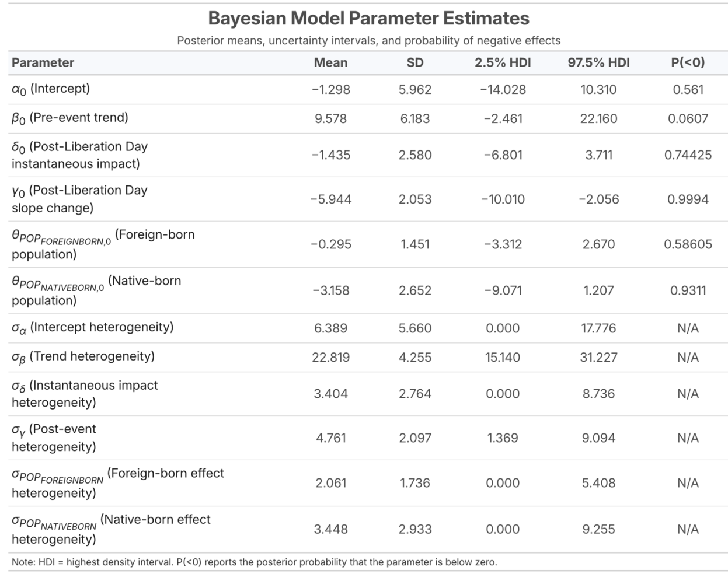Click the P(<0) column header

tap(688, 62)
